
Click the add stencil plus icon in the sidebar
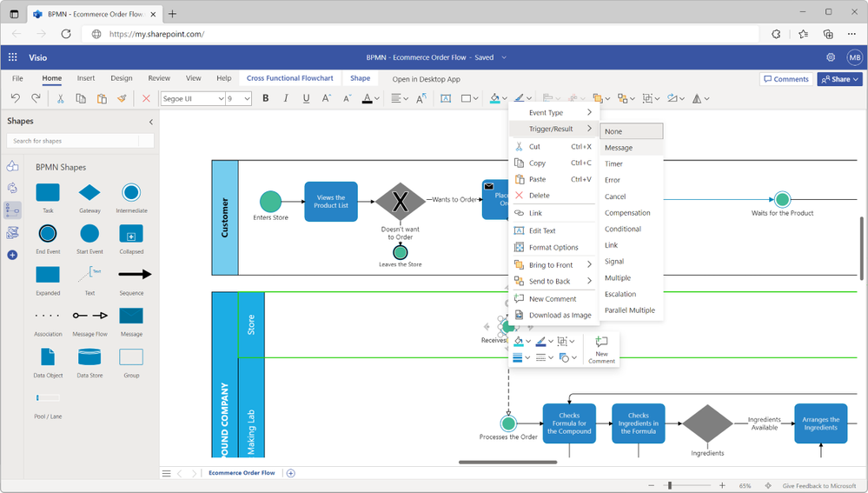[12, 255]
